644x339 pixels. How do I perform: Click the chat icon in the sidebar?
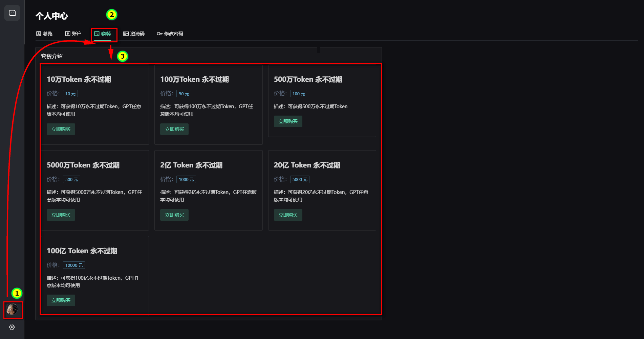pos(12,13)
